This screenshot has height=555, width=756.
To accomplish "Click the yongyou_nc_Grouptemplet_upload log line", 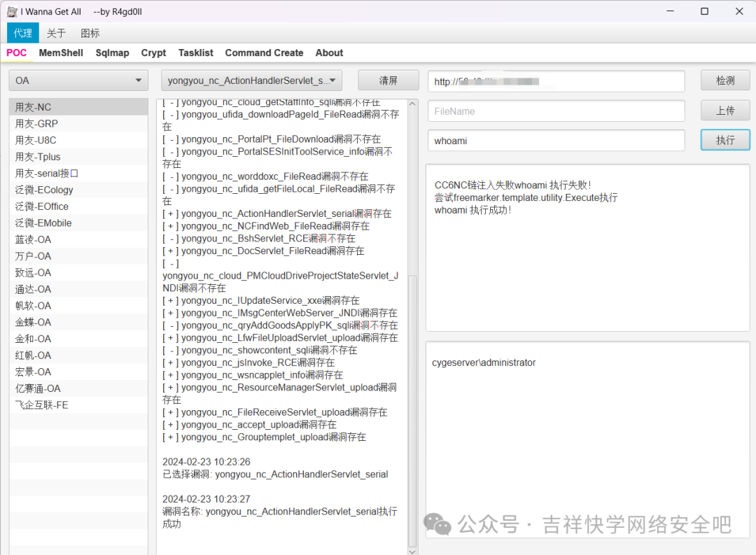I will pos(264,437).
